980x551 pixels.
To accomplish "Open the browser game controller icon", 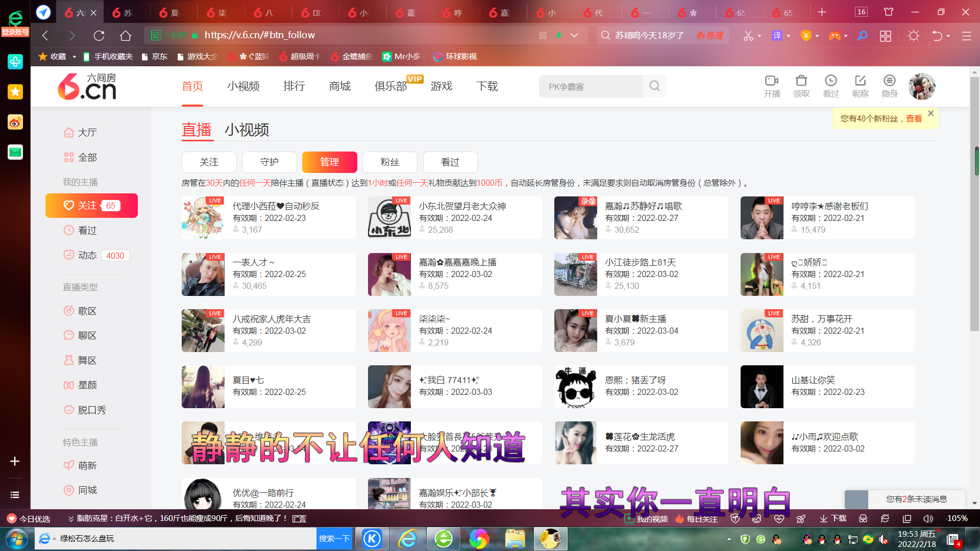I will coord(835,36).
